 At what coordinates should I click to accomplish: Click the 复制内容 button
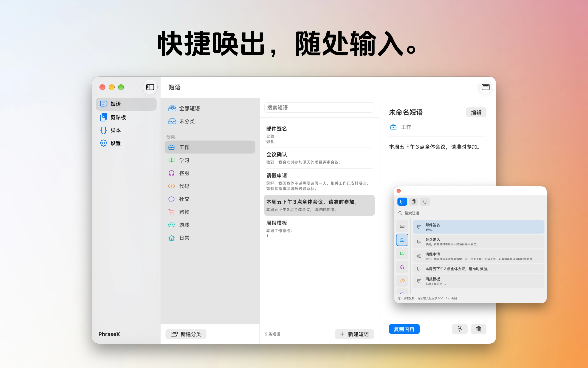[404, 329]
